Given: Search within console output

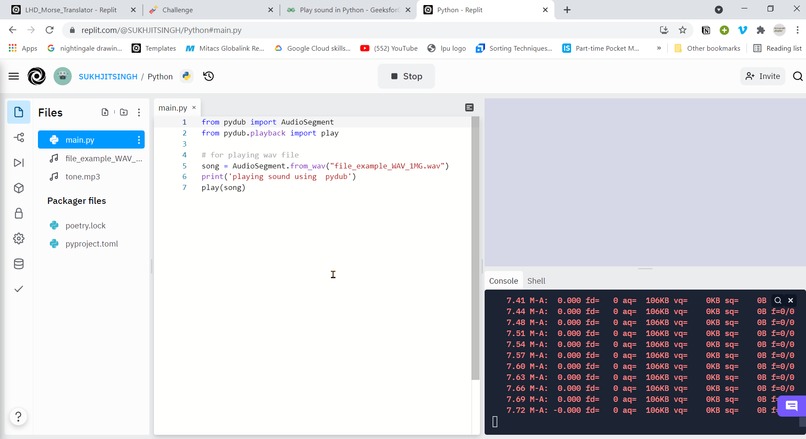Looking at the screenshot, I should [x=778, y=300].
